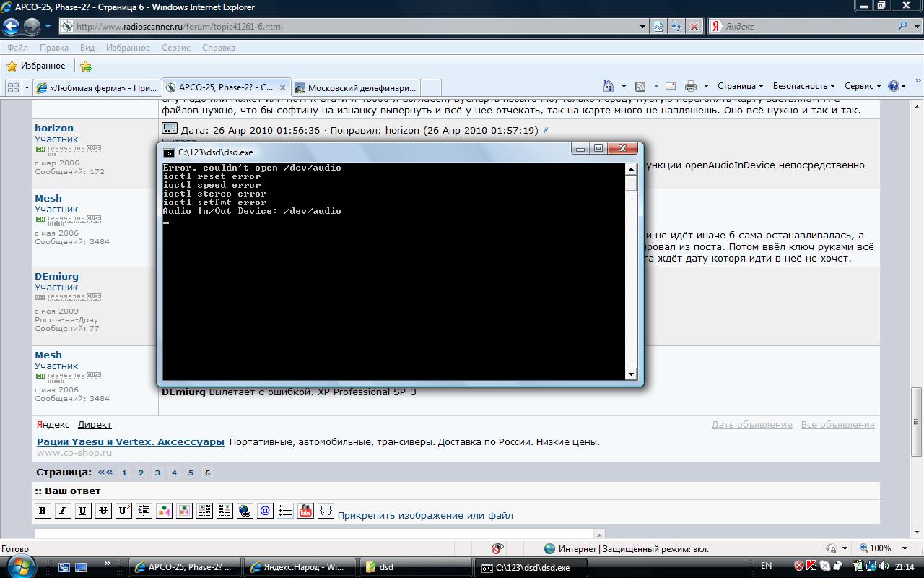Viewport: 924px width, 578px height.
Task: Open the Файл menu
Action: point(18,48)
